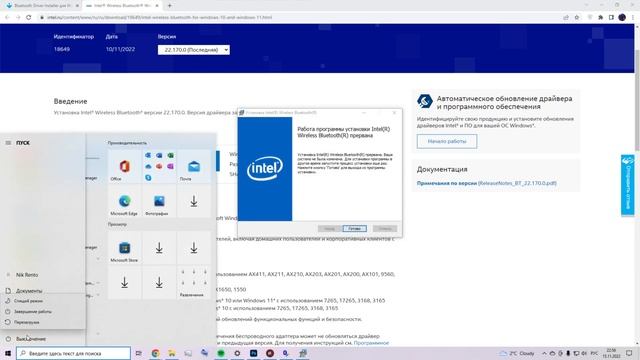Select Спящий режим power option

29,301
